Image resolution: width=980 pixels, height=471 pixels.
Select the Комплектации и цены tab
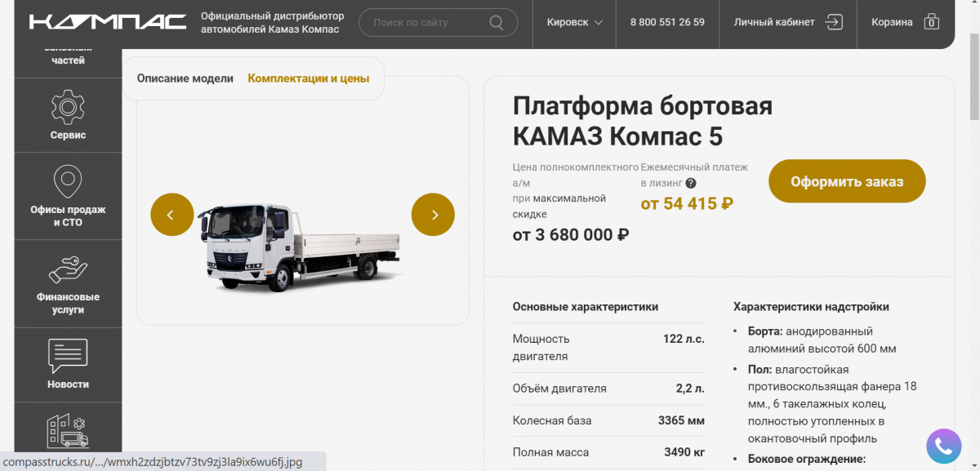coord(308,78)
